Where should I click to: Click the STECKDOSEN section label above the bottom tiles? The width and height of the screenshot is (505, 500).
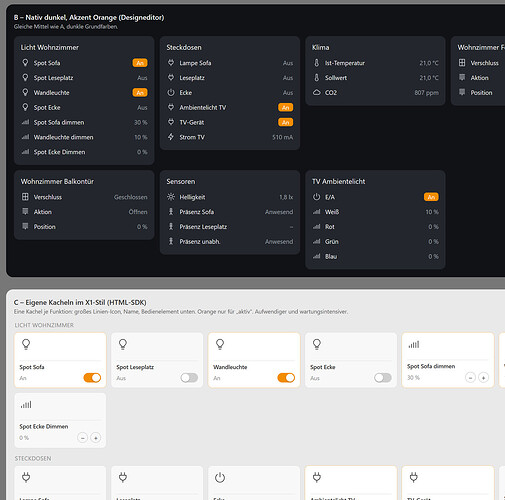(33, 458)
